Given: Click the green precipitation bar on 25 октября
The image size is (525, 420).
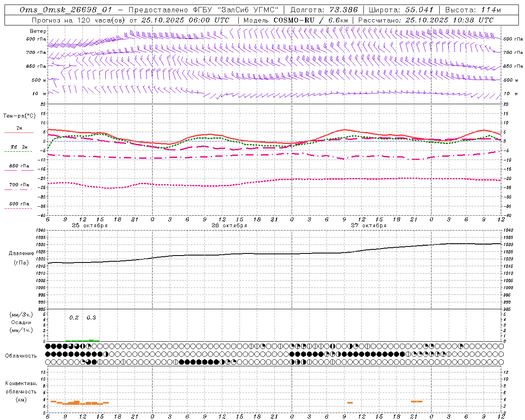Looking at the screenshot, I should 82,340.
